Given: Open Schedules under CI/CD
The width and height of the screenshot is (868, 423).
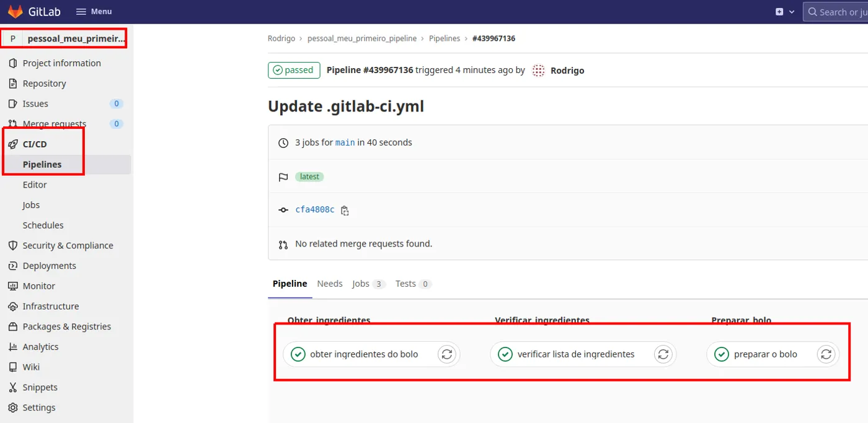Looking at the screenshot, I should click(43, 225).
